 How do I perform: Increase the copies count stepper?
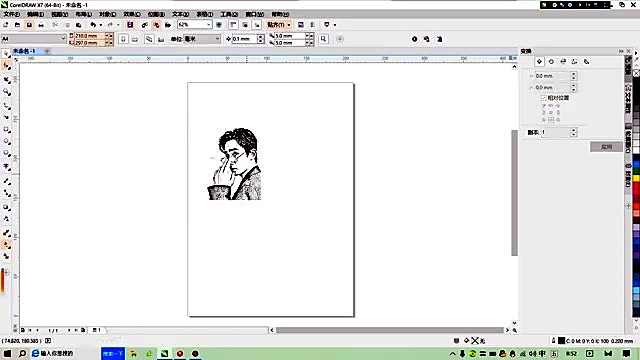[x=573, y=130]
